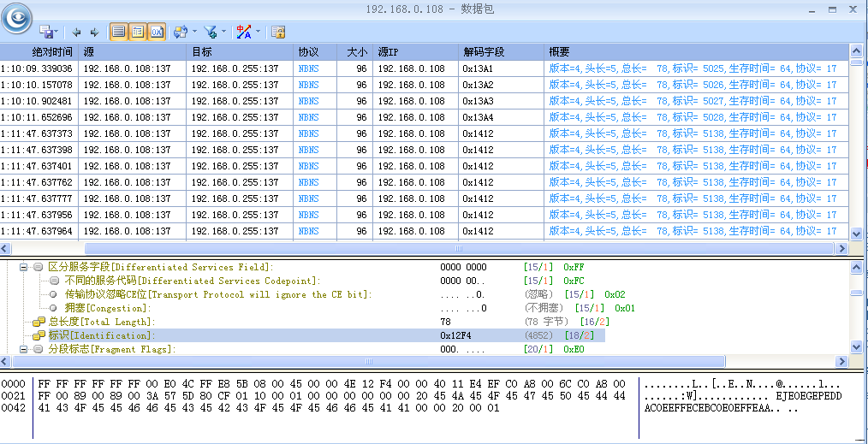Toggle the hex view pane button
The height and width of the screenshot is (444, 868).
pyautogui.click(x=156, y=32)
